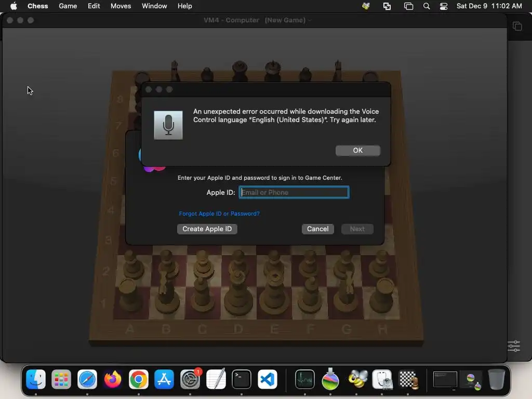532x399 pixels.
Task: Open the Forgot Apple ID or Password link
Action: pyautogui.click(x=219, y=214)
